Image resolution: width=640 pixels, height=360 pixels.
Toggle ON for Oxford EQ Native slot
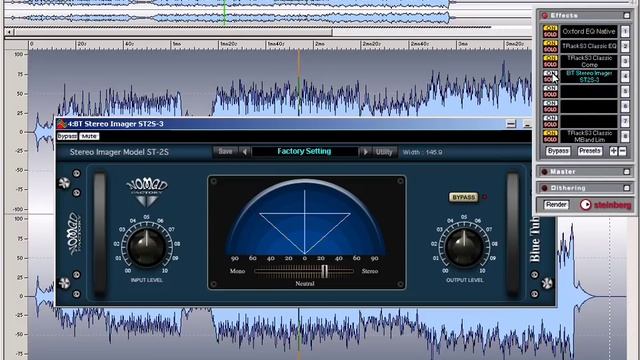[550, 28]
